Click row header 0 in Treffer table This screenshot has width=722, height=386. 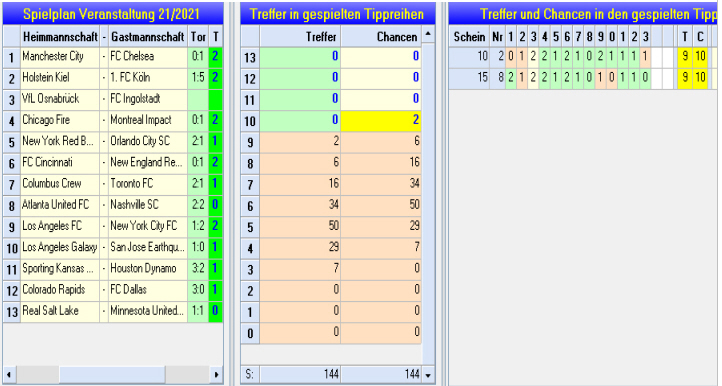click(250, 333)
